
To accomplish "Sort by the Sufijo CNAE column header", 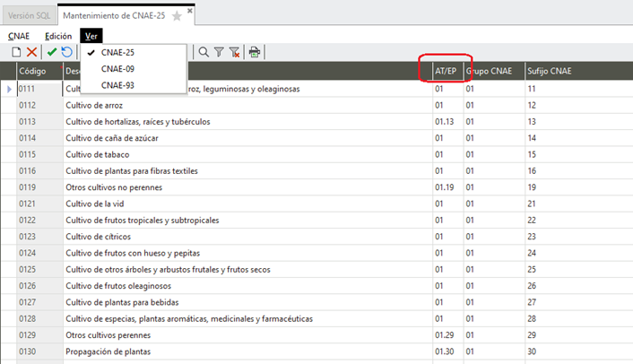I will pyautogui.click(x=549, y=71).
